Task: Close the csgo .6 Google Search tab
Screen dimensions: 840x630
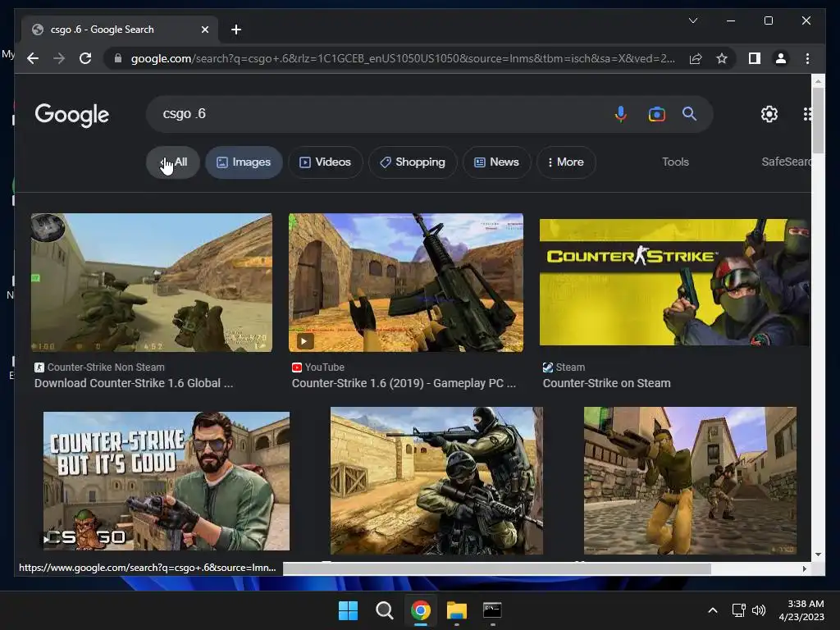Action: (x=204, y=30)
